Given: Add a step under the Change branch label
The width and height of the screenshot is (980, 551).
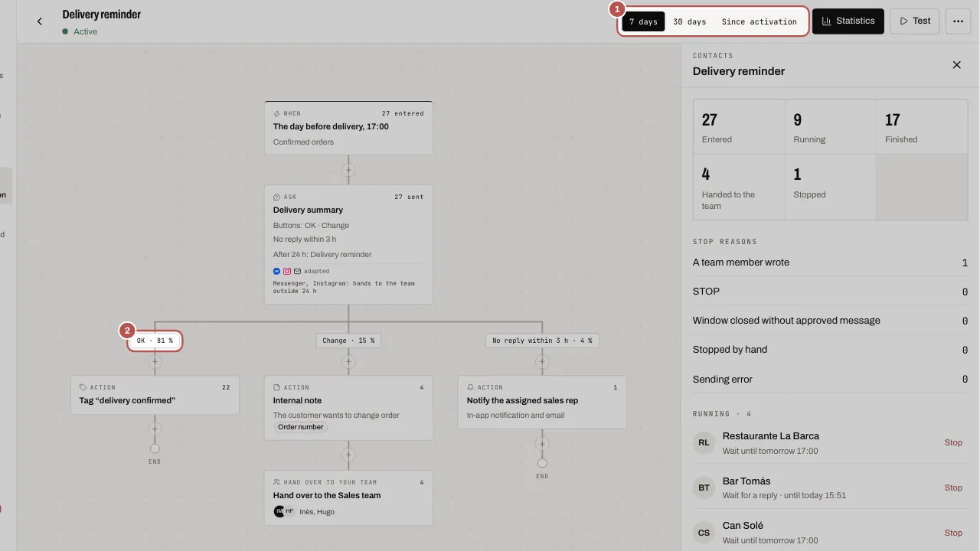Looking at the screenshot, I should [348, 361].
